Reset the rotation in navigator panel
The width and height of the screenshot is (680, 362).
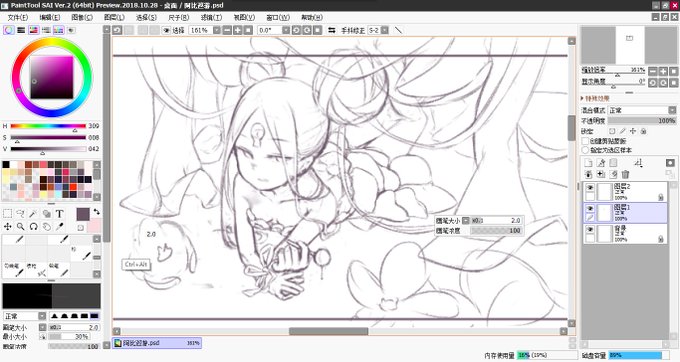(673, 82)
